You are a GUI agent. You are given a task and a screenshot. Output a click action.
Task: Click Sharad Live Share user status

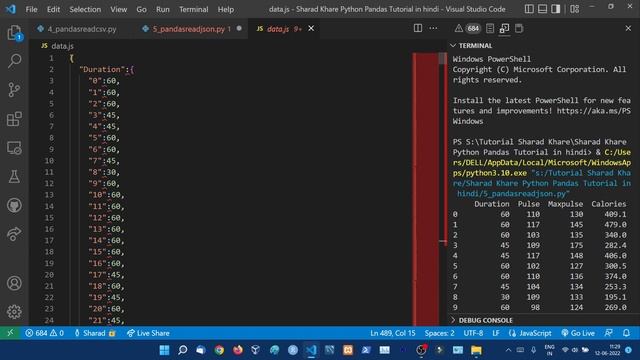(x=95, y=333)
